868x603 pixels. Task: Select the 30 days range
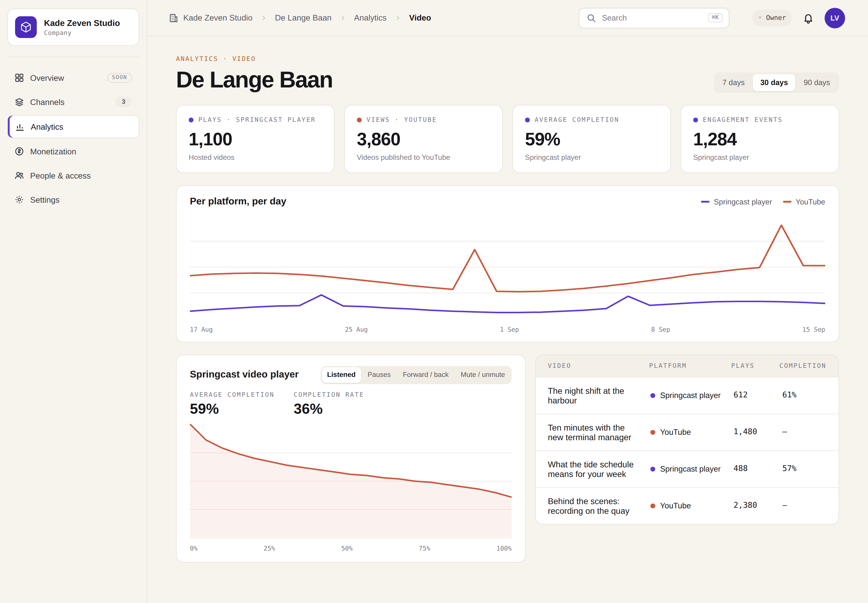[774, 82]
